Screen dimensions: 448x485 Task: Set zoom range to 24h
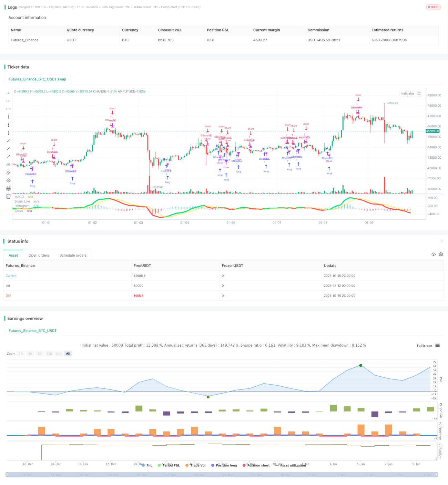click(59, 354)
